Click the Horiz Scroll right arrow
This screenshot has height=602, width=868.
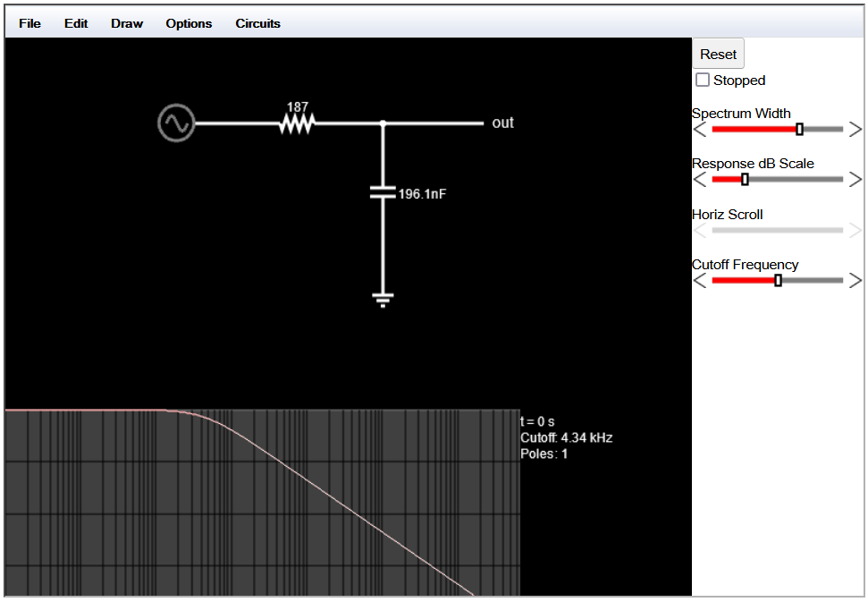(855, 230)
